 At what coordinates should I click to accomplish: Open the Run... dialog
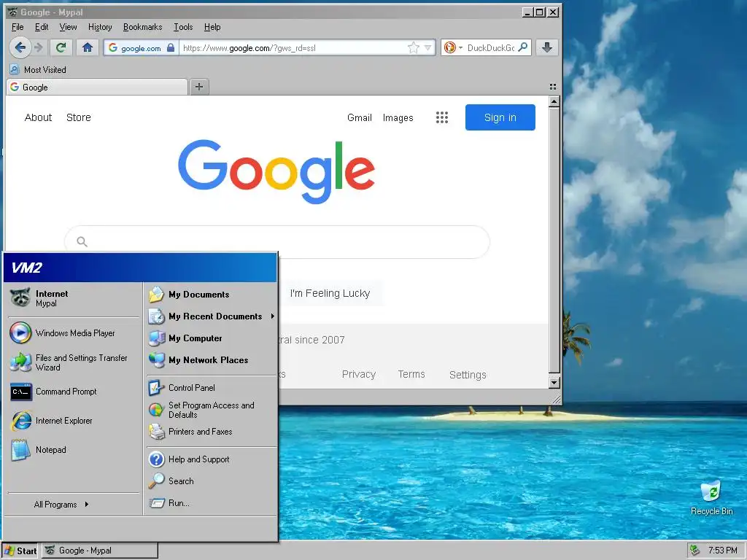pos(211,503)
